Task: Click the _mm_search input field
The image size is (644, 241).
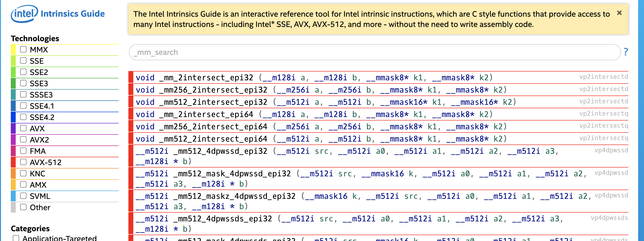Action: (x=374, y=52)
